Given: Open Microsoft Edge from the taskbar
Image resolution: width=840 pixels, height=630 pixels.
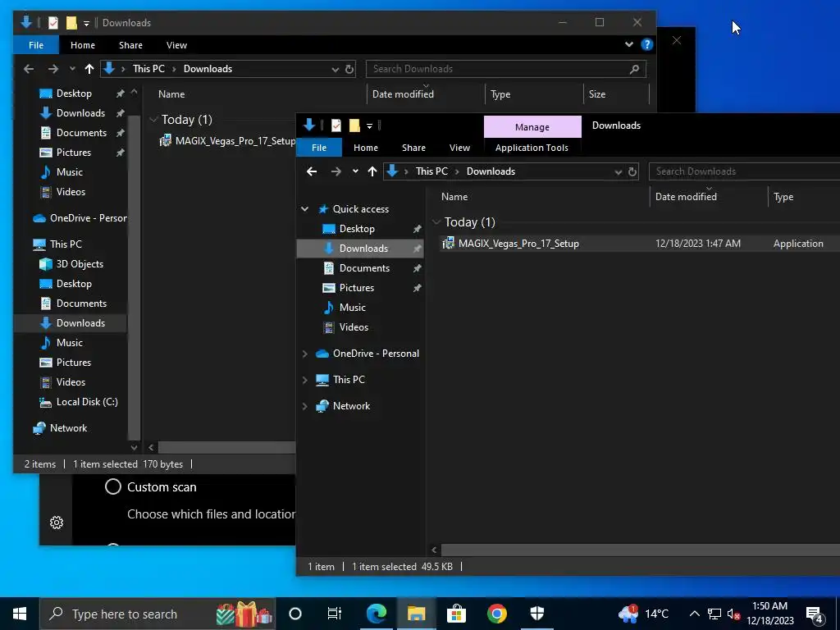Looking at the screenshot, I should click(x=376, y=614).
